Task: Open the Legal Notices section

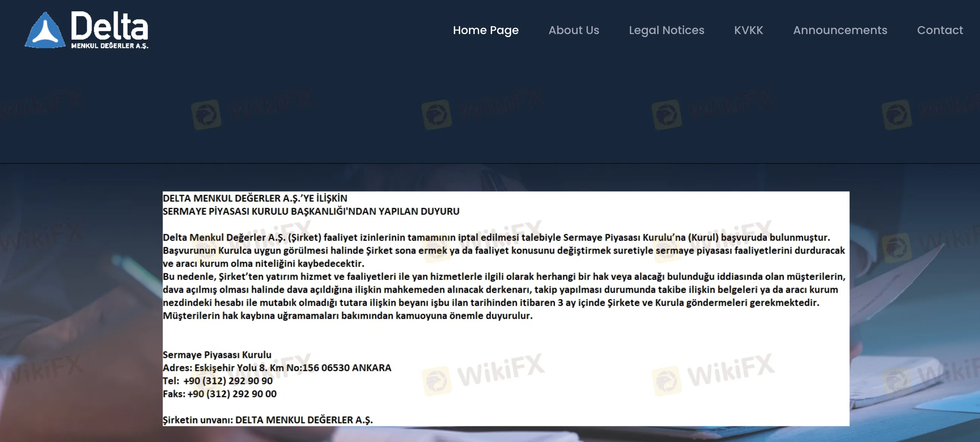Action: coord(667,30)
